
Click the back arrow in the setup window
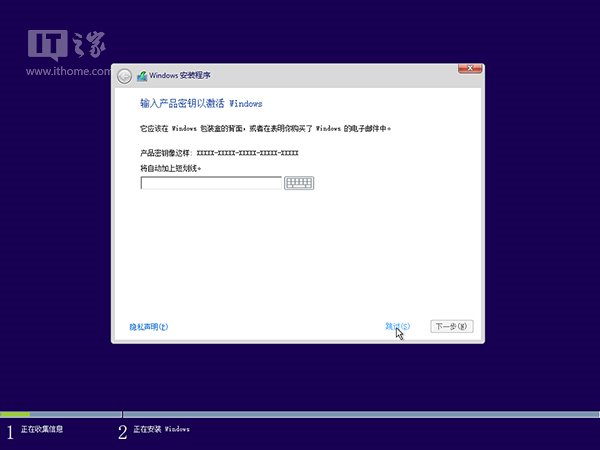coord(124,76)
